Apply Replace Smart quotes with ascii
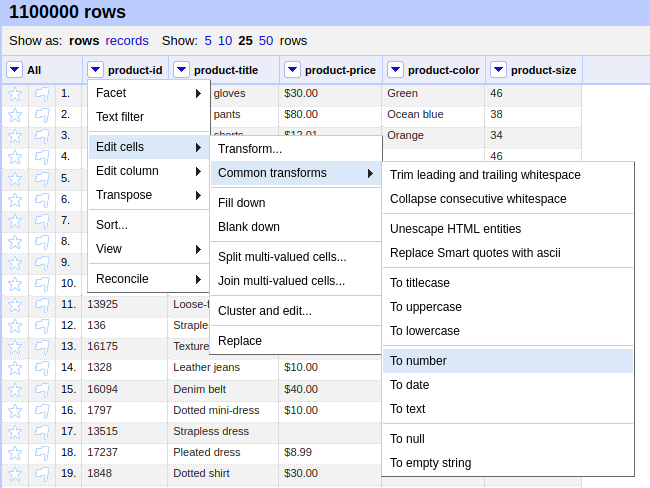 coord(508,253)
